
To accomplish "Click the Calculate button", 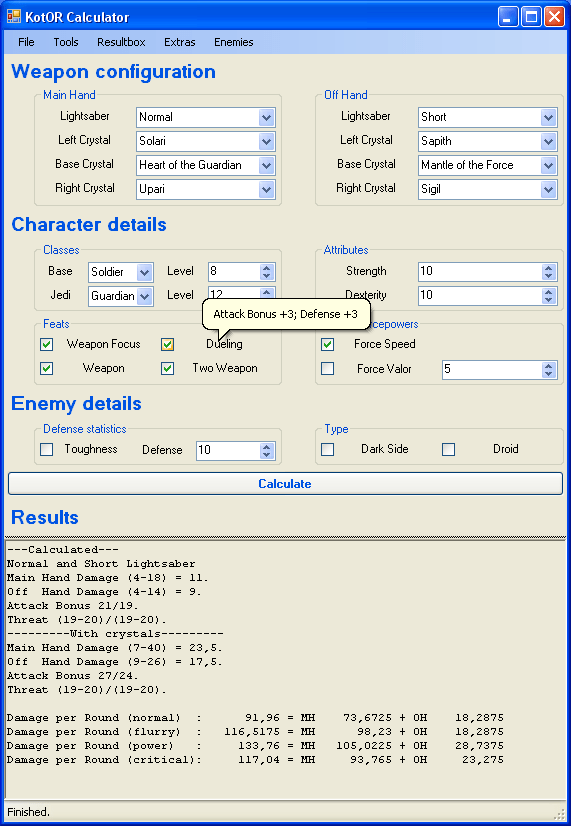I will pyautogui.click(x=285, y=484).
